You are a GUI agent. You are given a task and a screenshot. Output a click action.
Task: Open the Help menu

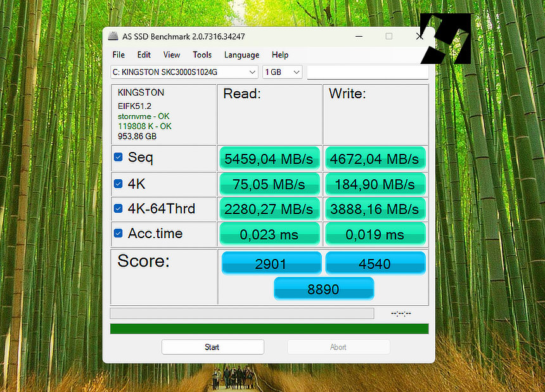coord(280,55)
